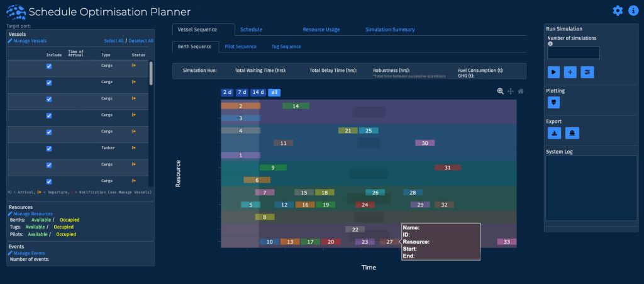This screenshot has height=284, width=644.
Task: Click the Plotting icon button
Action: [x=554, y=102]
